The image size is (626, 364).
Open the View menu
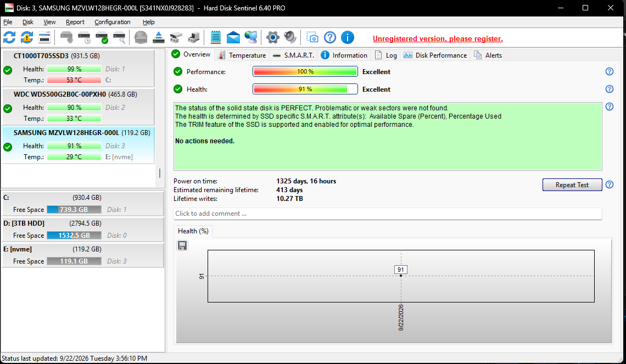pos(49,22)
